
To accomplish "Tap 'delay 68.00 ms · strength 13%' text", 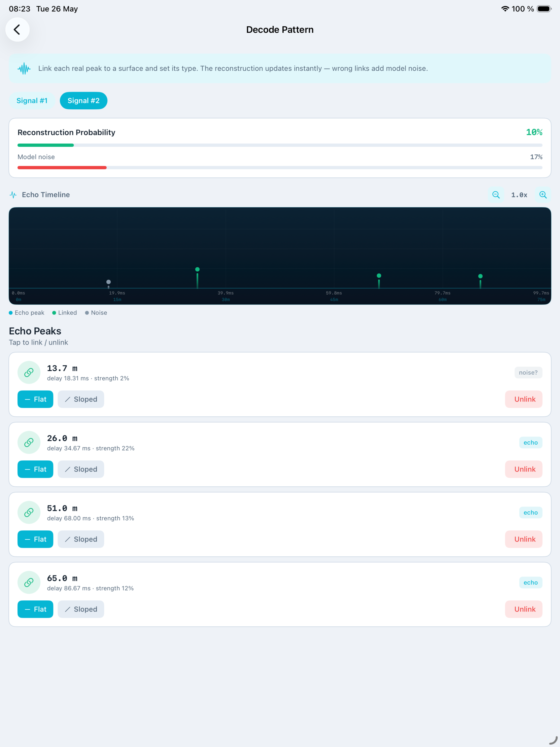I will point(90,518).
